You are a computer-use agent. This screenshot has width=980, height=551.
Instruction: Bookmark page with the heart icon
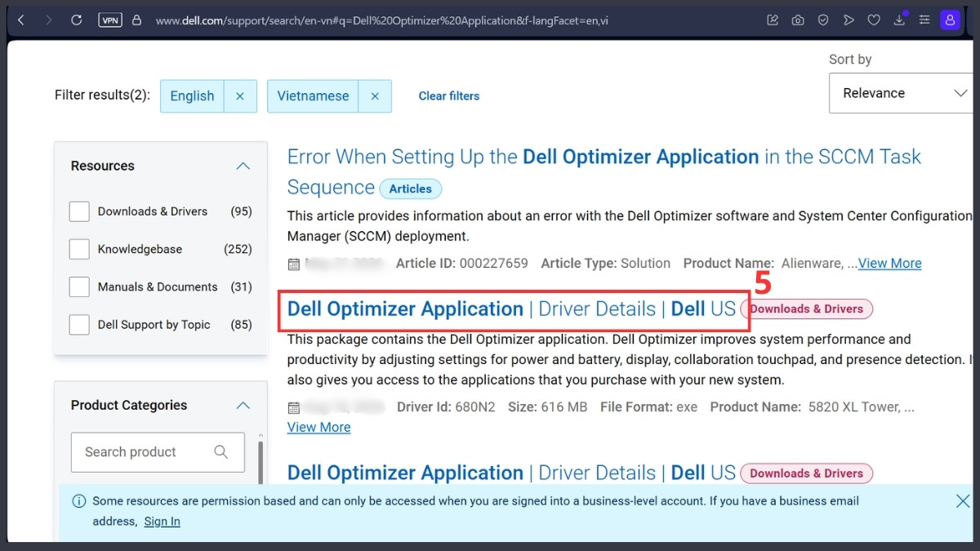[874, 20]
